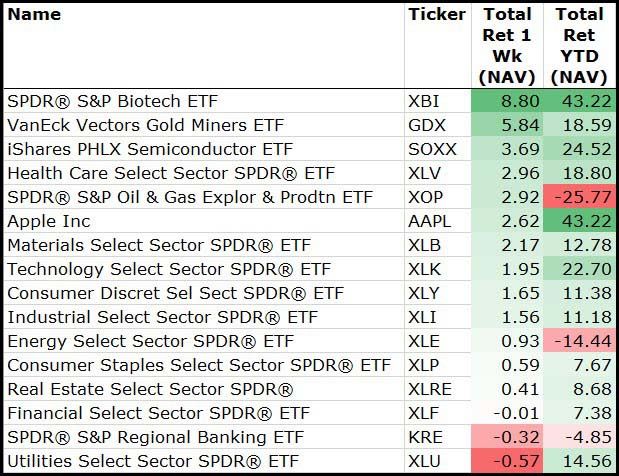Viewport: 619px width, 476px height.
Task: Click the SOXX ticker cell
Action: pyautogui.click(x=433, y=149)
